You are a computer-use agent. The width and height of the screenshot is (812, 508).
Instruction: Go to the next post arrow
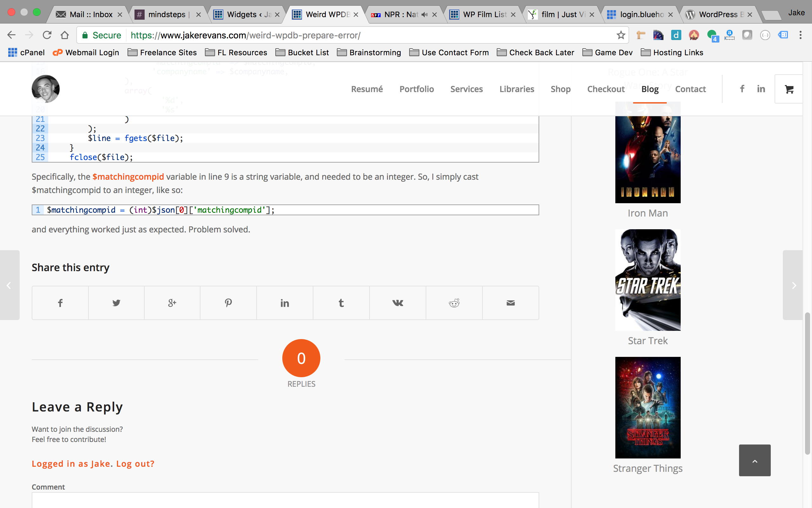793,285
